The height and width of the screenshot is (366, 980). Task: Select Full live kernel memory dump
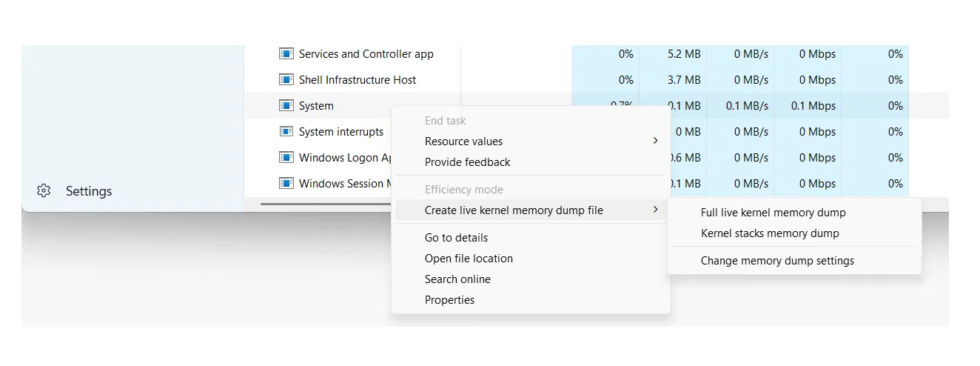coord(773,213)
